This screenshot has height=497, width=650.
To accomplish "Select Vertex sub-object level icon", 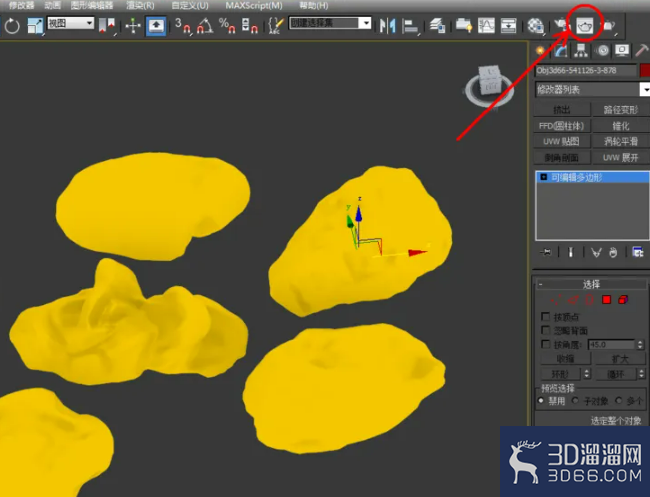I will point(555,299).
